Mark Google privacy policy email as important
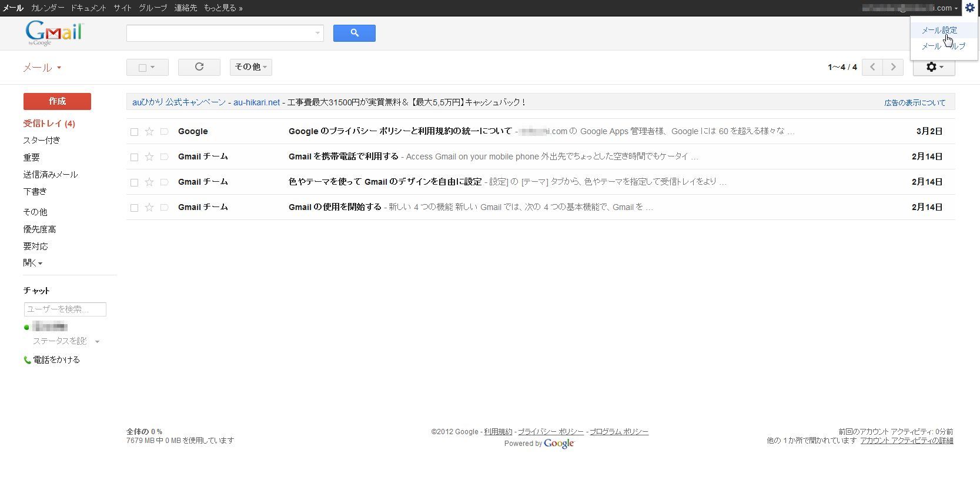The image size is (980, 493). click(165, 132)
